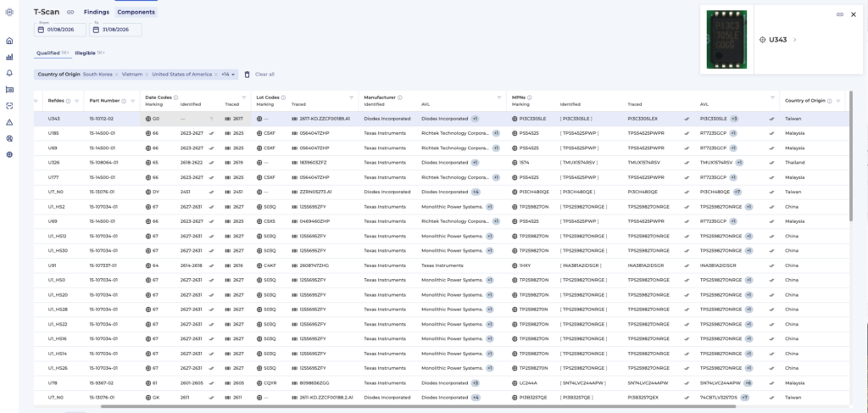Open the Date Codes column filter
The image size is (868, 413).
click(243, 98)
